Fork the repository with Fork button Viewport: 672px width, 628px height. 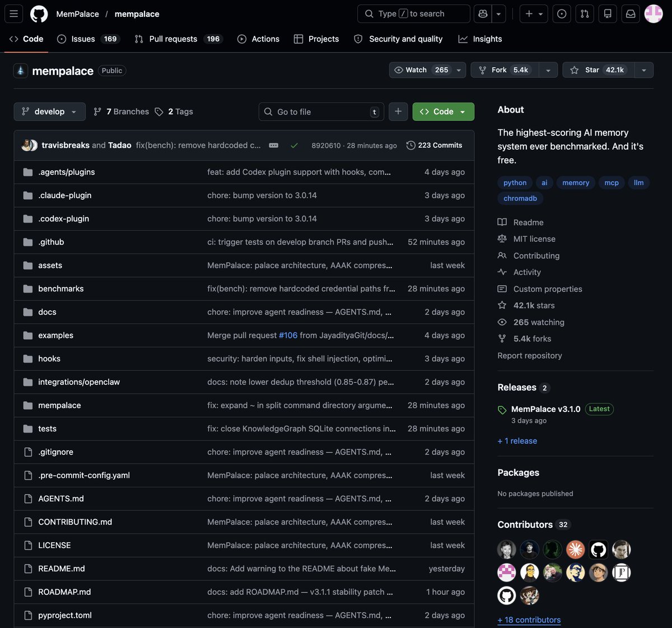tap(505, 70)
